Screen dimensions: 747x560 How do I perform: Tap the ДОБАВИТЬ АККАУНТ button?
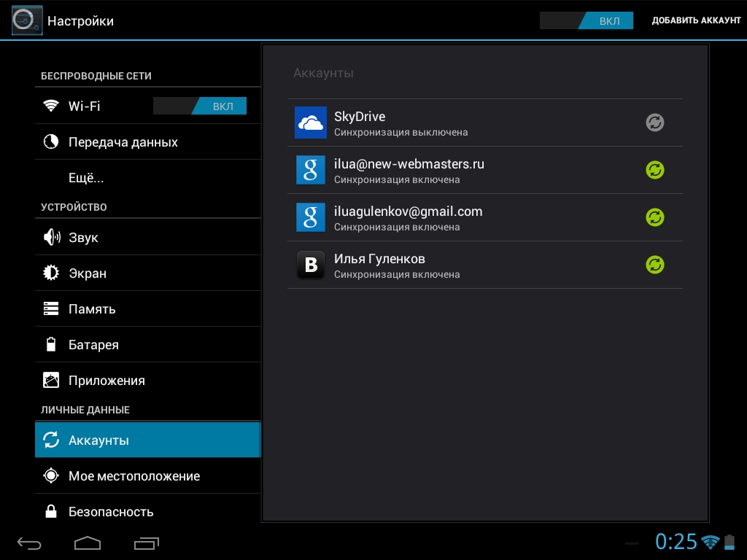[696, 20]
